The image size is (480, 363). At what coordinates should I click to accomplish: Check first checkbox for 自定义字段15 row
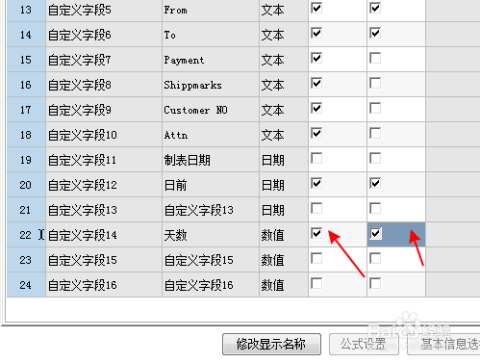[316, 258]
